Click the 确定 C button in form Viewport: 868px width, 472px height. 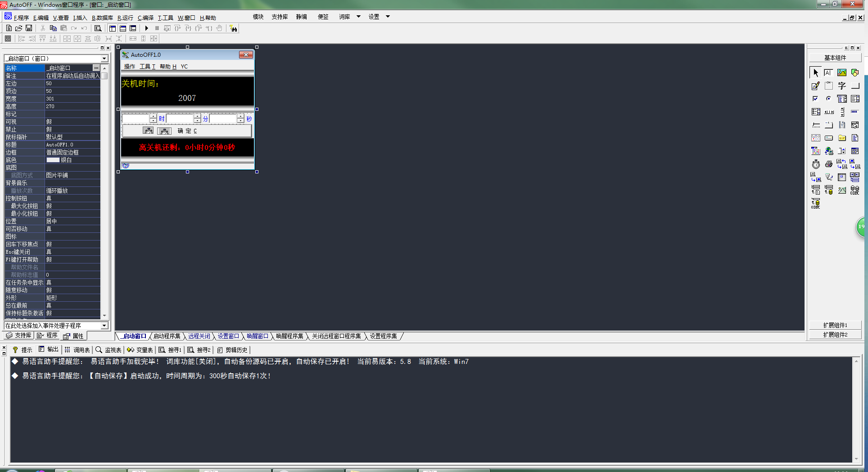[x=187, y=131]
